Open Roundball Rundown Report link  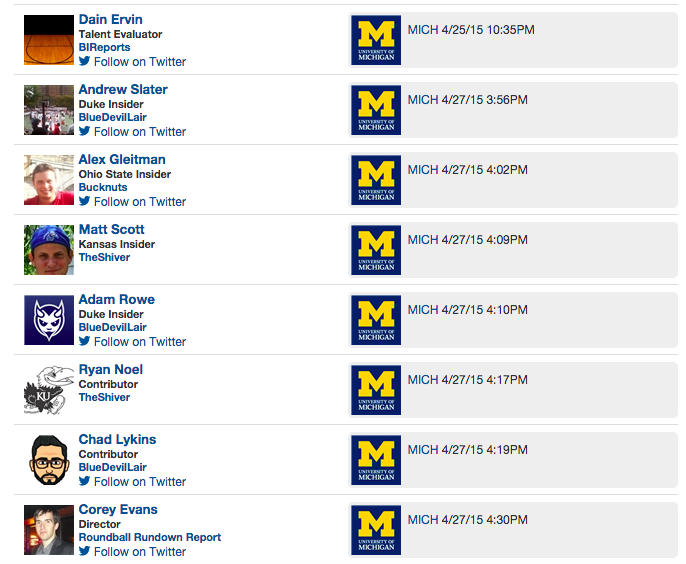click(150, 537)
